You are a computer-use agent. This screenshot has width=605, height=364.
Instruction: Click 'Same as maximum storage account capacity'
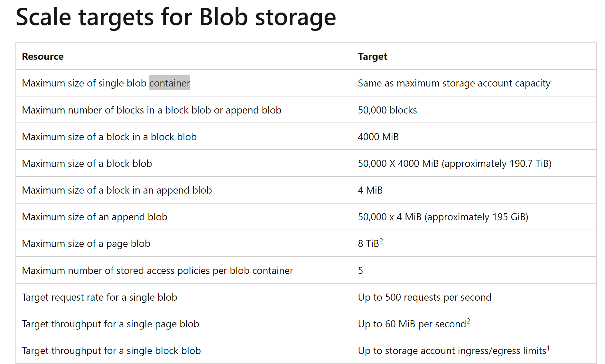(454, 83)
